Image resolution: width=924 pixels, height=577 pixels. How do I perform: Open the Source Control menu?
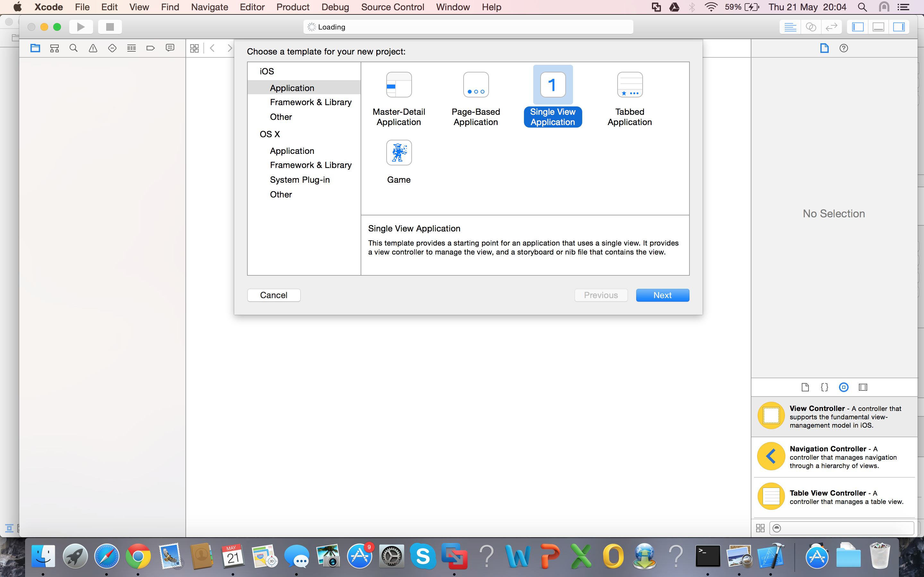click(392, 7)
